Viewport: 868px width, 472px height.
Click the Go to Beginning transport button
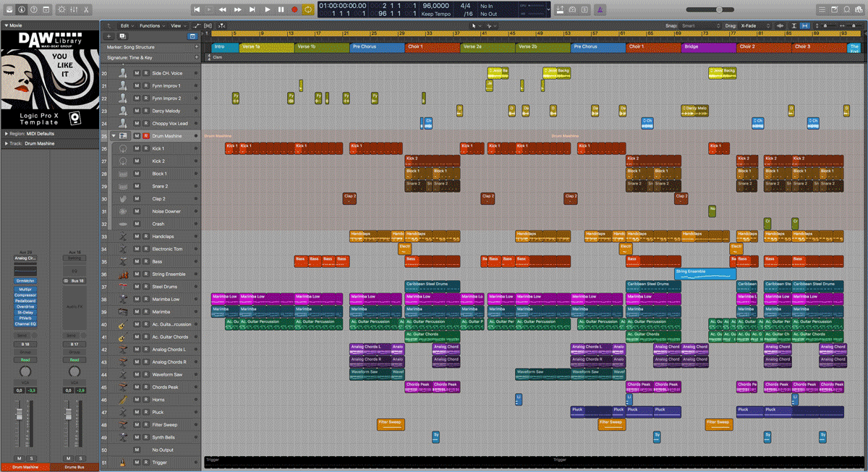tap(197, 9)
